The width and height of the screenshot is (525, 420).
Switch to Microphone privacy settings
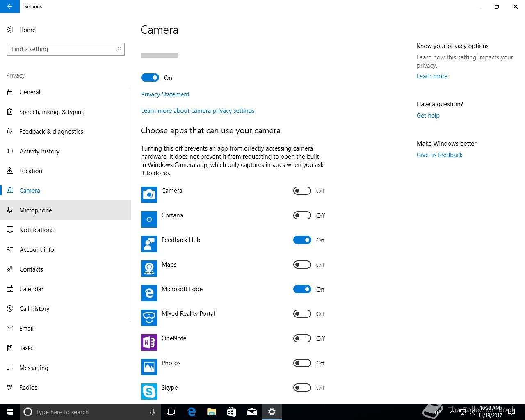tap(65, 210)
